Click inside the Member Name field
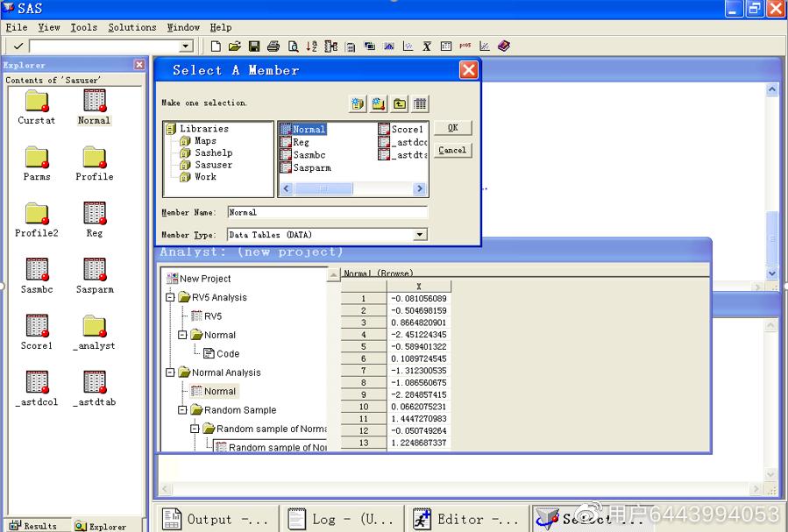Screen dimensions: 788x532 (327, 212)
